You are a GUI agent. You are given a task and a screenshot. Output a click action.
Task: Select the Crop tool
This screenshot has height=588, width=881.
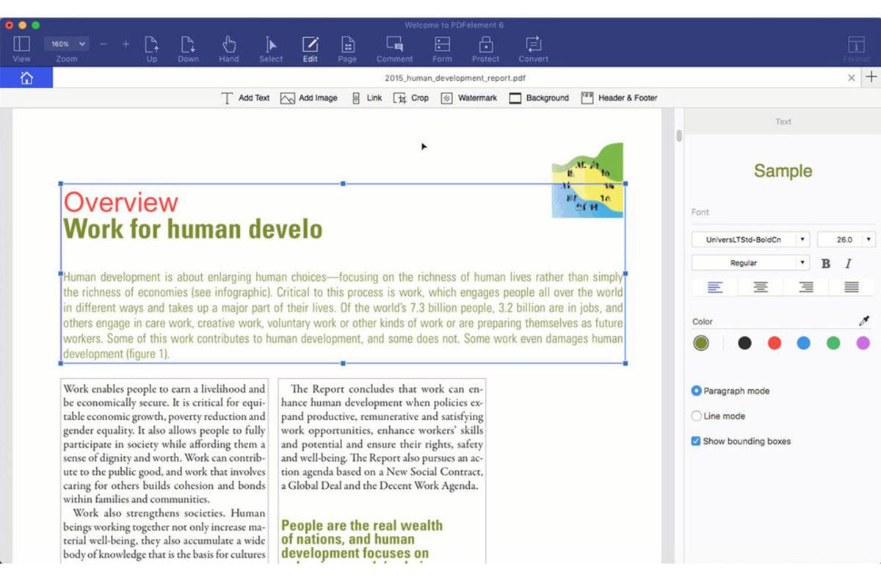(411, 98)
